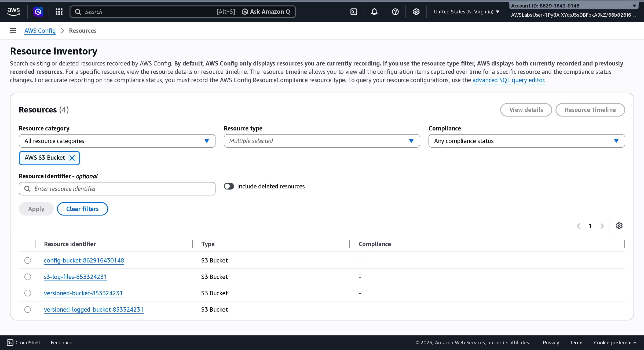The height and width of the screenshot is (350, 644).
Task: Remove the AWS S3 Bucket filter chip
Action: 72,158
